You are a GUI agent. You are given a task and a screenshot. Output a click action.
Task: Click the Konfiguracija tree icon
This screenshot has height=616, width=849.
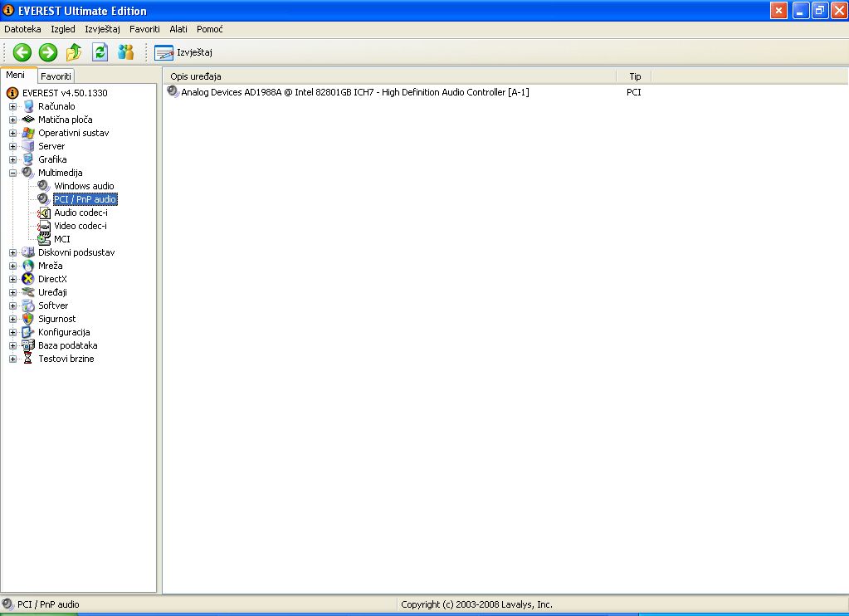(28, 332)
